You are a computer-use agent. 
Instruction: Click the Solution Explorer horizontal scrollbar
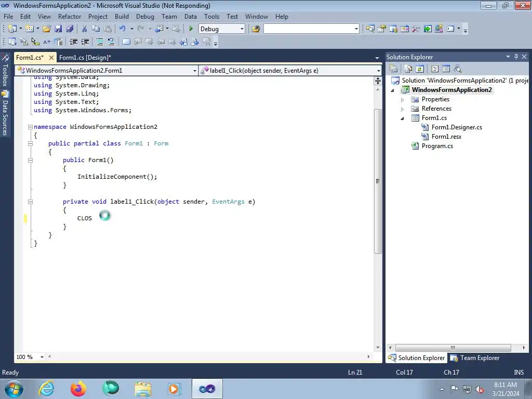pyautogui.click(x=453, y=348)
